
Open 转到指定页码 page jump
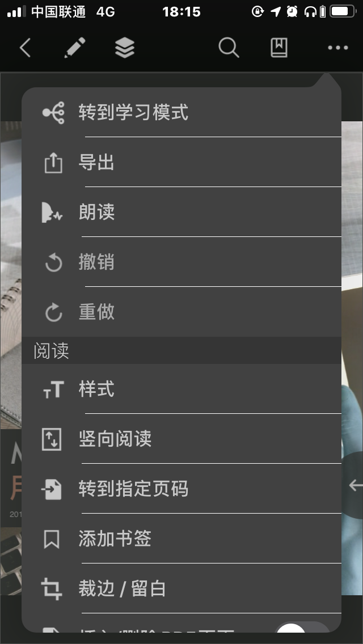tap(181, 489)
